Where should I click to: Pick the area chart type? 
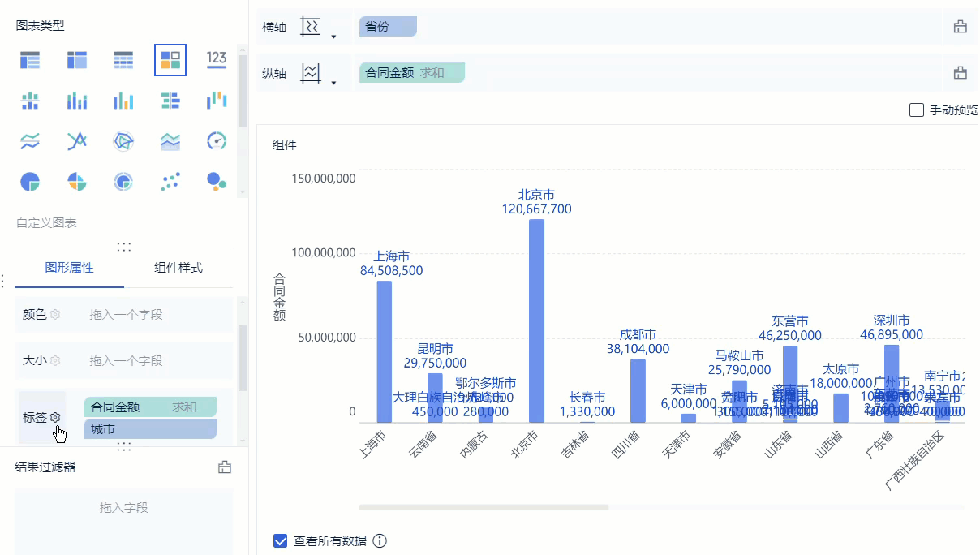(x=170, y=140)
